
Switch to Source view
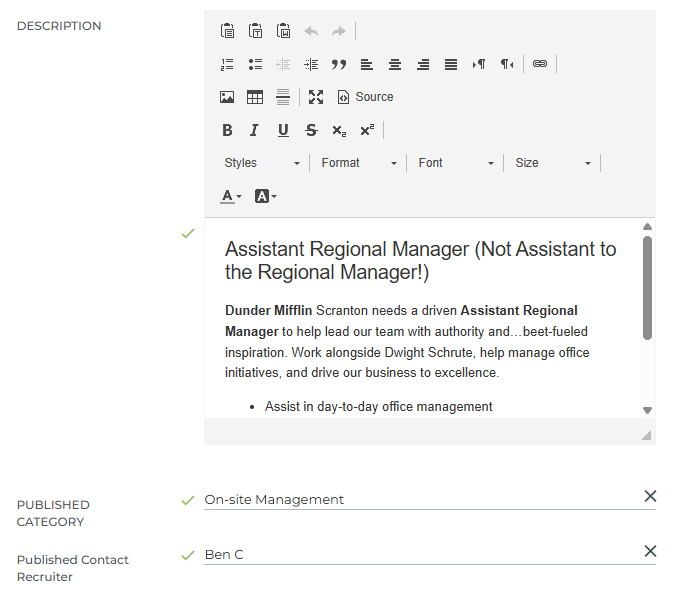coord(365,97)
